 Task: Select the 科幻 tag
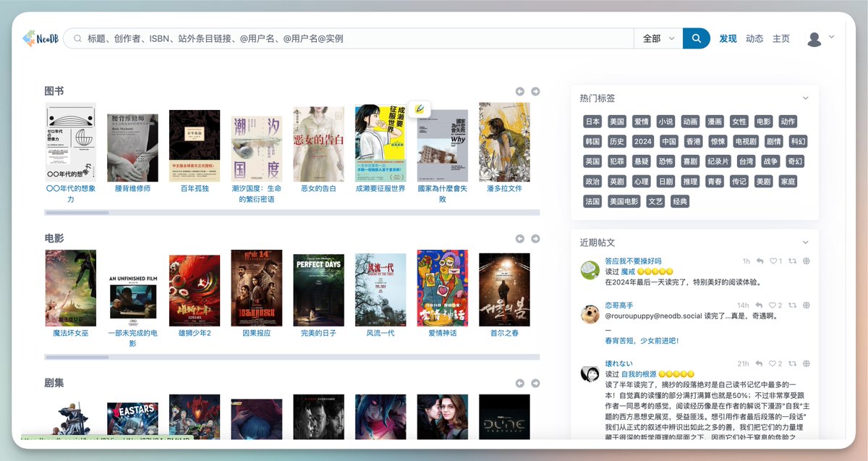click(799, 141)
